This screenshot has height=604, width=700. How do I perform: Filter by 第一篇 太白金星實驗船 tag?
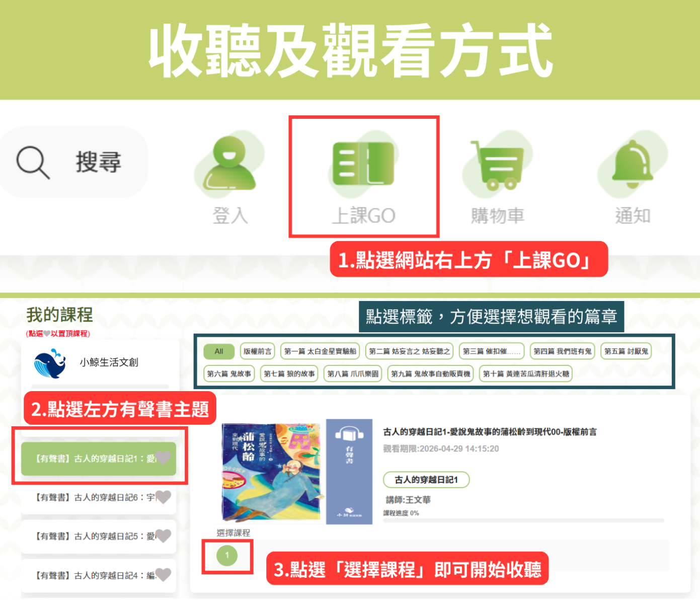point(320,351)
